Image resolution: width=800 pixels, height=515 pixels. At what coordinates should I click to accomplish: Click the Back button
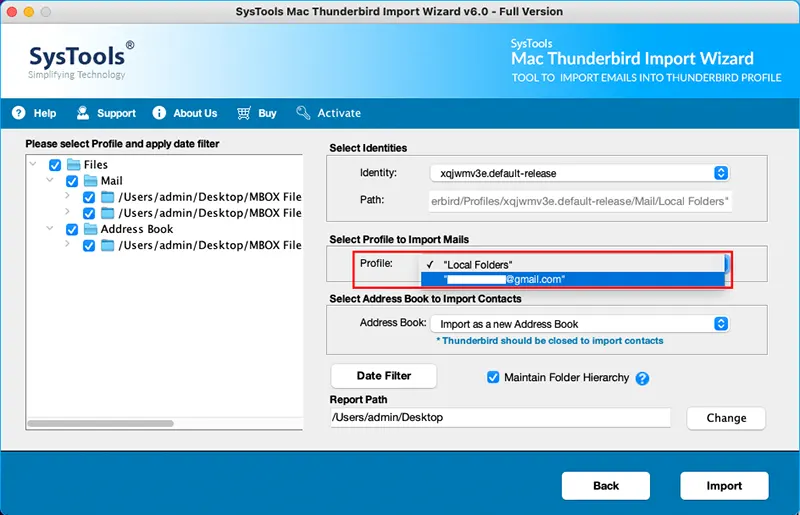(606, 485)
